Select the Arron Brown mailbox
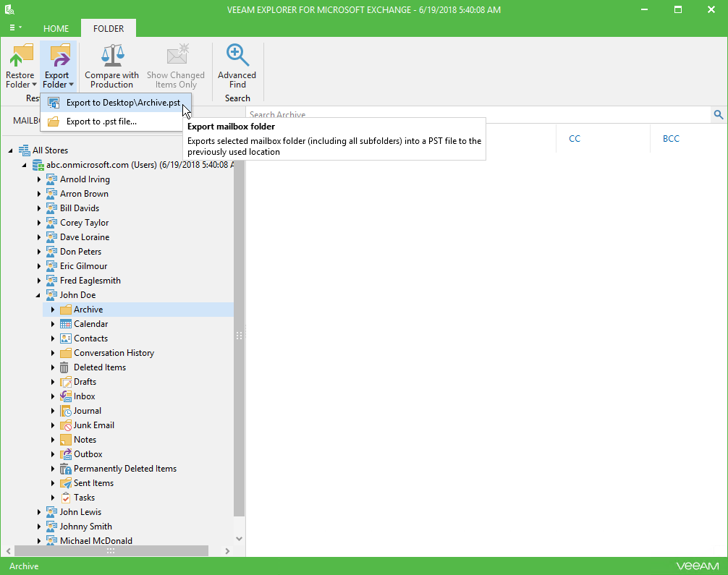Screen dimensions: 728x575 point(84,194)
